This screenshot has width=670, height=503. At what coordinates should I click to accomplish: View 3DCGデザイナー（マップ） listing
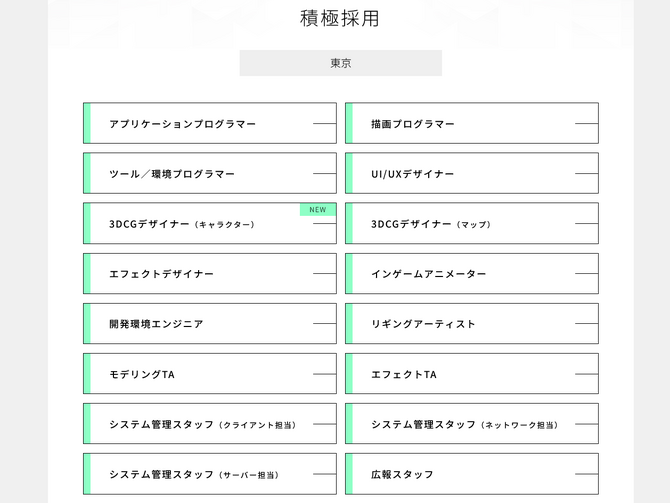[x=471, y=224]
